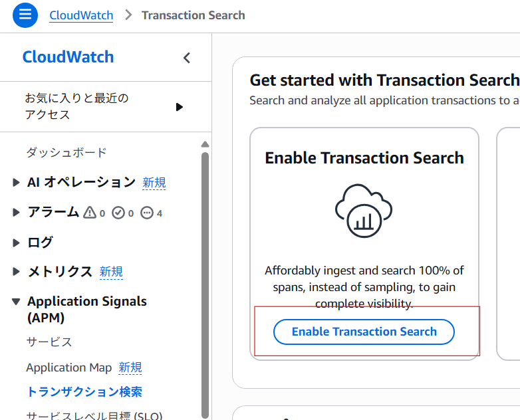Click the cloud chart Transaction Search icon
Image resolution: width=520 pixels, height=420 pixels.
click(364, 211)
